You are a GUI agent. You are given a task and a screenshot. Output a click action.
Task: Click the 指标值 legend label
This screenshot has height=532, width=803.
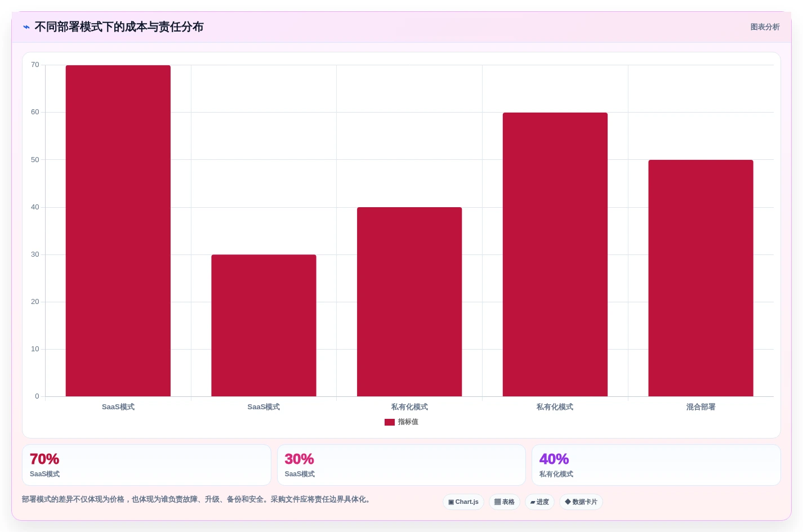408,422
